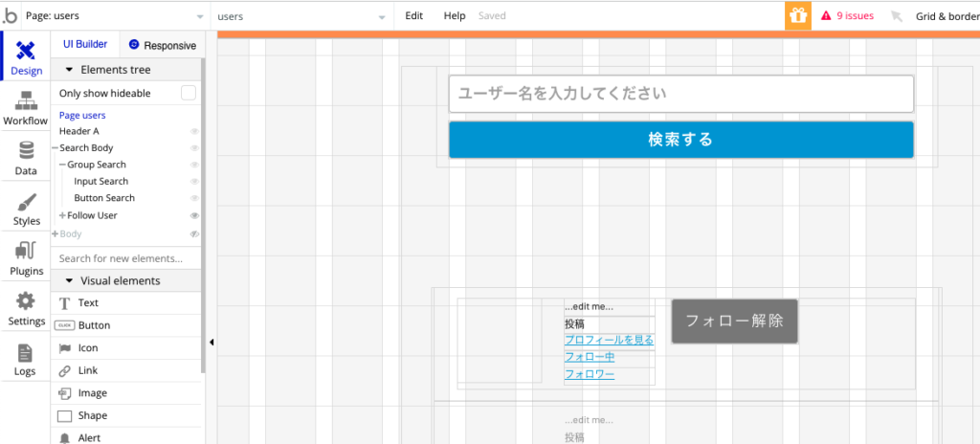Open the Help menu
980x444 pixels.
[455, 15]
